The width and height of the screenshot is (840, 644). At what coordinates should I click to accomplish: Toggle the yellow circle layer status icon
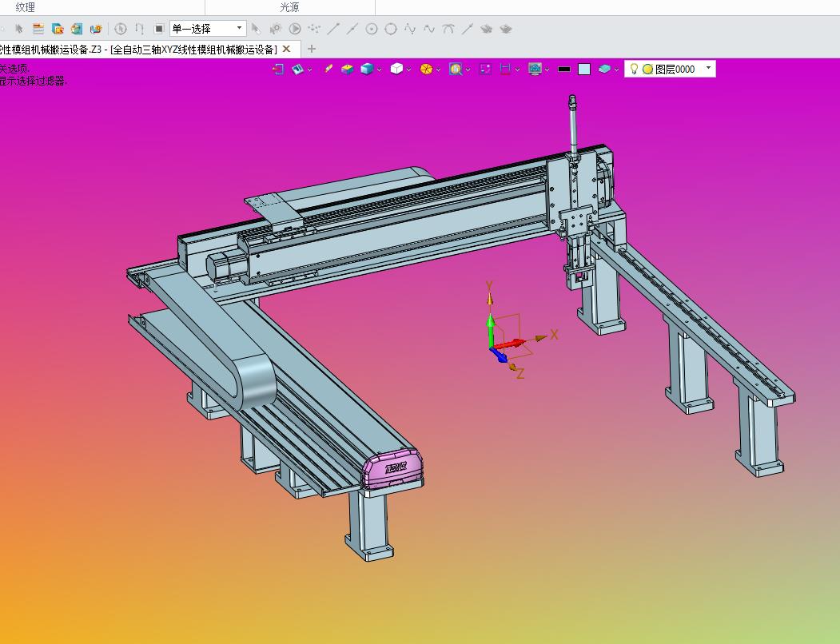(647, 70)
